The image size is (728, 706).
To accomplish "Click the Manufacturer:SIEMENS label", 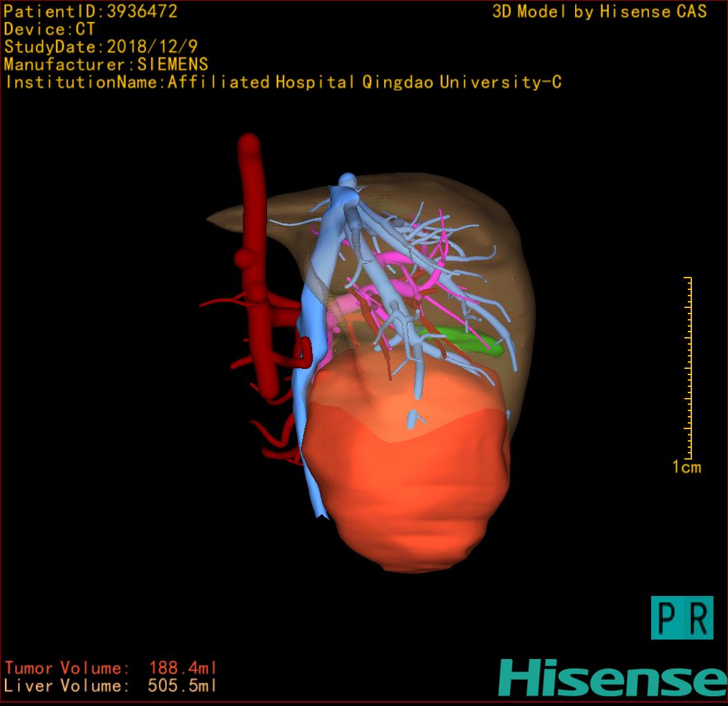I will tap(106, 64).
